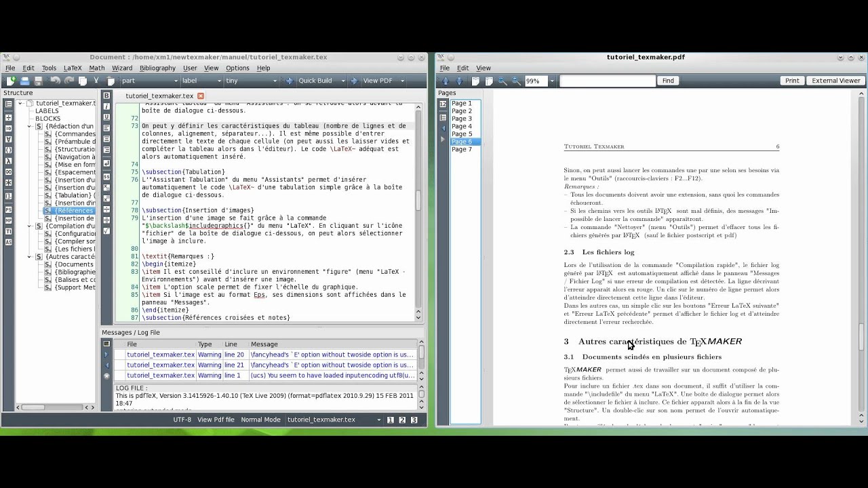Open the arrow symbols ⇒ panel icon
The width and height of the screenshot is (868, 488).
click(x=8, y=127)
